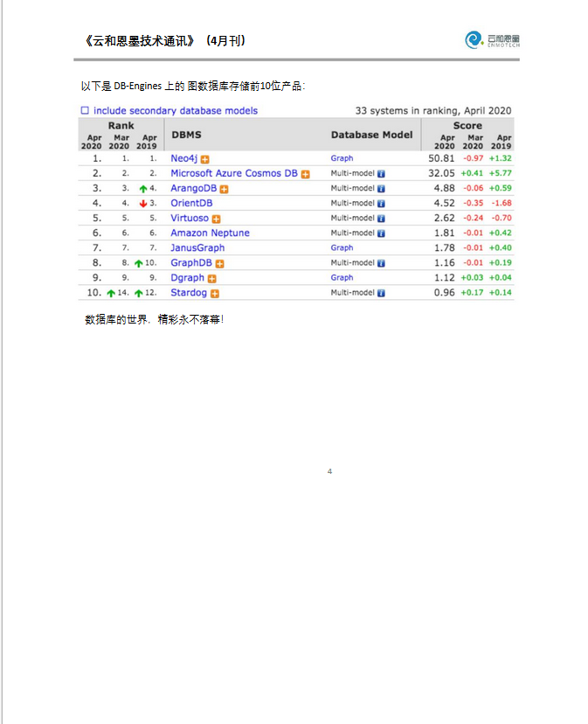
Task: Click the orange plus icon beside ArangoDB
Action: coord(224,190)
